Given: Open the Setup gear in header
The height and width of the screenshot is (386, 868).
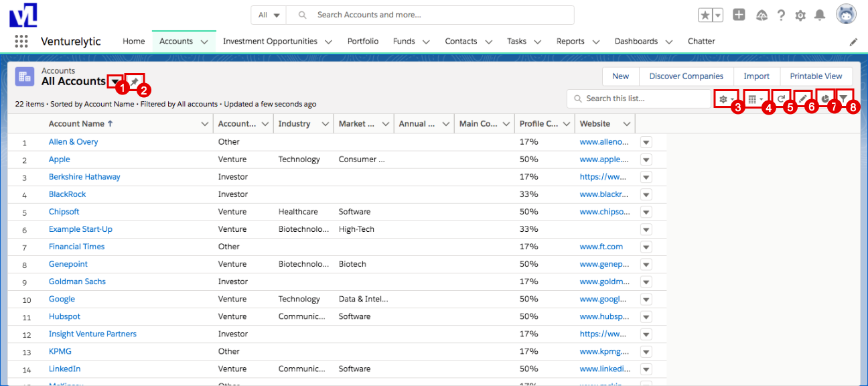Looking at the screenshot, I should [800, 15].
